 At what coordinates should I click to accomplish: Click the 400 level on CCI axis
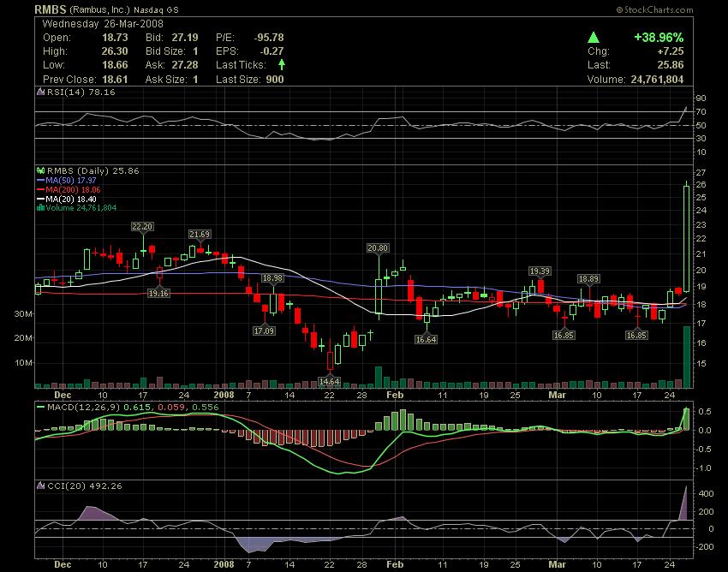click(x=706, y=493)
